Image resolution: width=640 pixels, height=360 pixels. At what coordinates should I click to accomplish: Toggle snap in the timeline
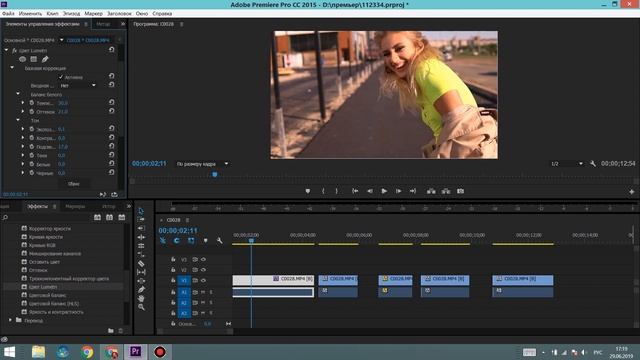click(176, 240)
